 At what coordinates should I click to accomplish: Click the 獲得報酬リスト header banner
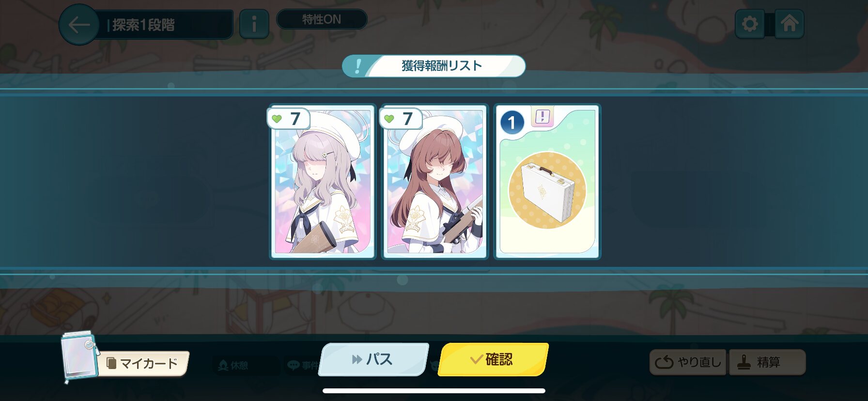point(434,66)
